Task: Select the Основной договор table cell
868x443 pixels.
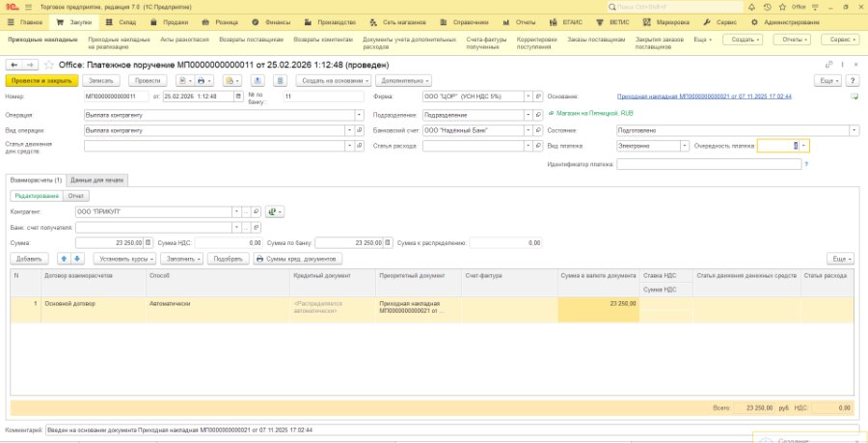Action: point(95,310)
